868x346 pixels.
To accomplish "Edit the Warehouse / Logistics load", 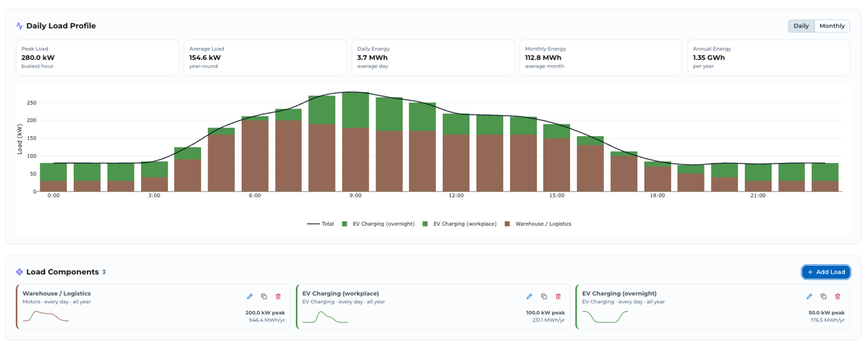I will 250,296.
